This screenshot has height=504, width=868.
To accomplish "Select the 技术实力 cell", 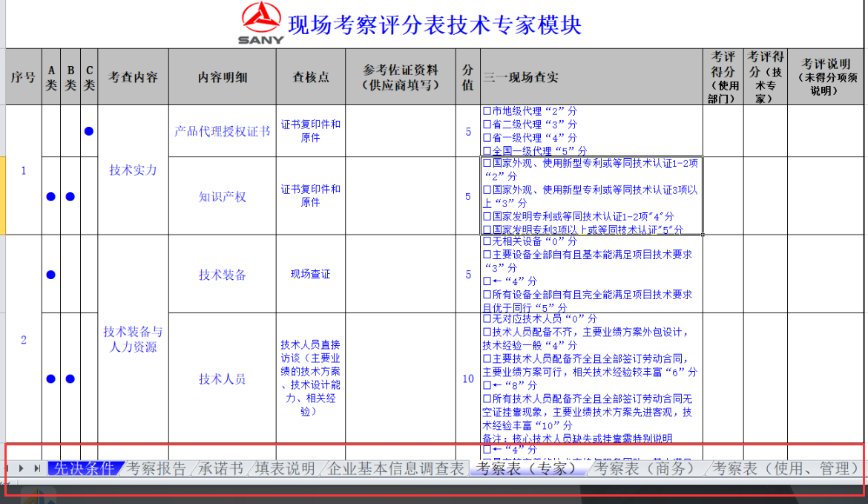I will pyautogui.click(x=133, y=170).
